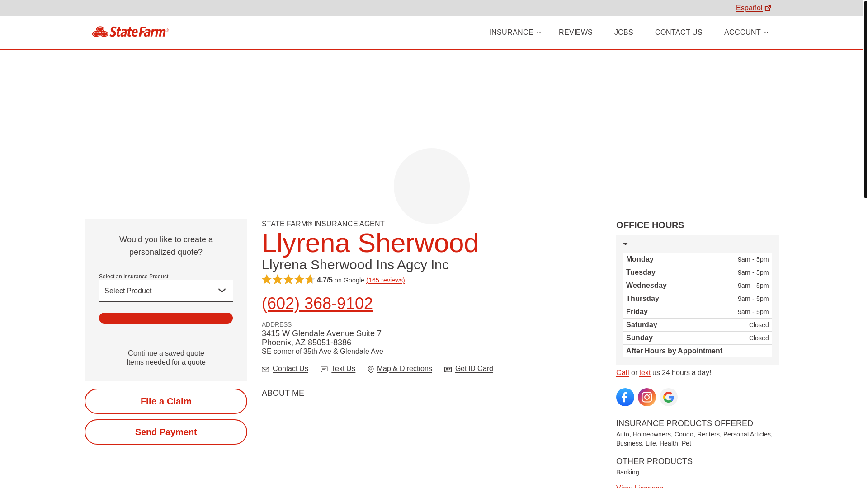
Task: Expand the ACCOUNT menu
Action: [746, 33]
